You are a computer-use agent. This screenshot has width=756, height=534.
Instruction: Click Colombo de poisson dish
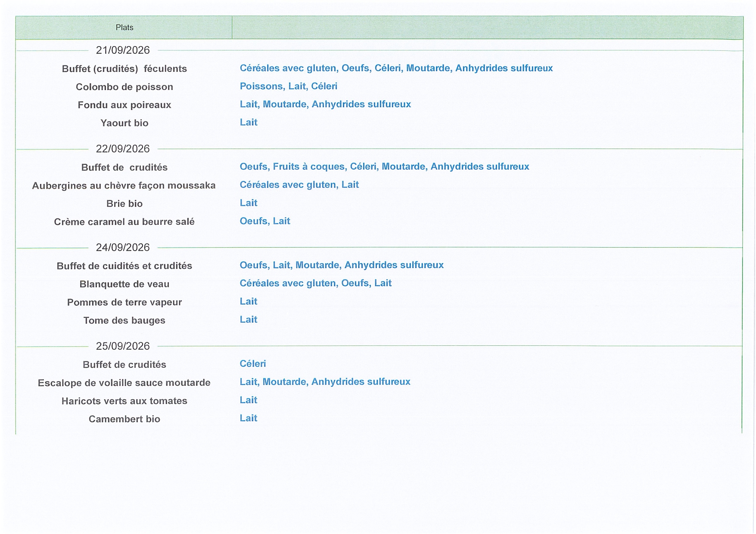pyautogui.click(x=124, y=87)
